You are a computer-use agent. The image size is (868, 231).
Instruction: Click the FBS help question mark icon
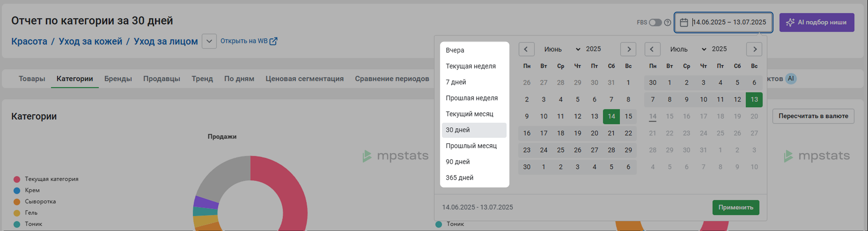click(668, 22)
